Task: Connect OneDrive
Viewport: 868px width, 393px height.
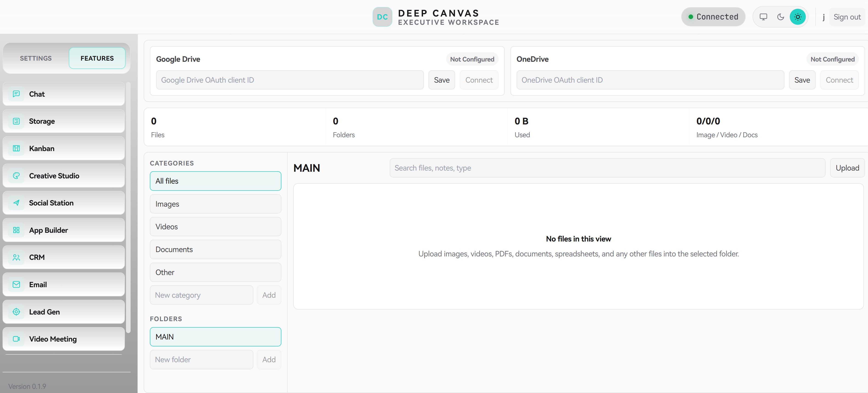Action: point(839,80)
